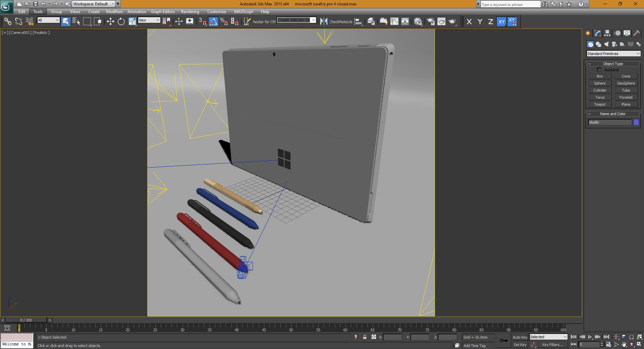Open the Workspace: Default dropdown
The width and height of the screenshot is (644, 349).
(x=94, y=4)
